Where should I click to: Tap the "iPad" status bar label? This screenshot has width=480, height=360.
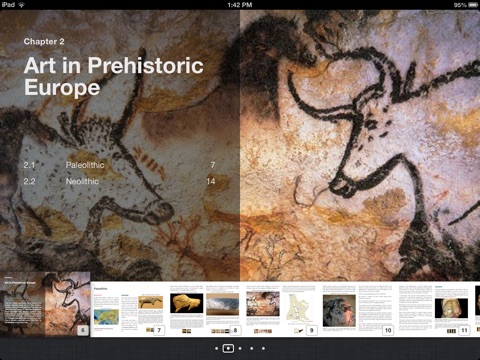(x=8, y=5)
